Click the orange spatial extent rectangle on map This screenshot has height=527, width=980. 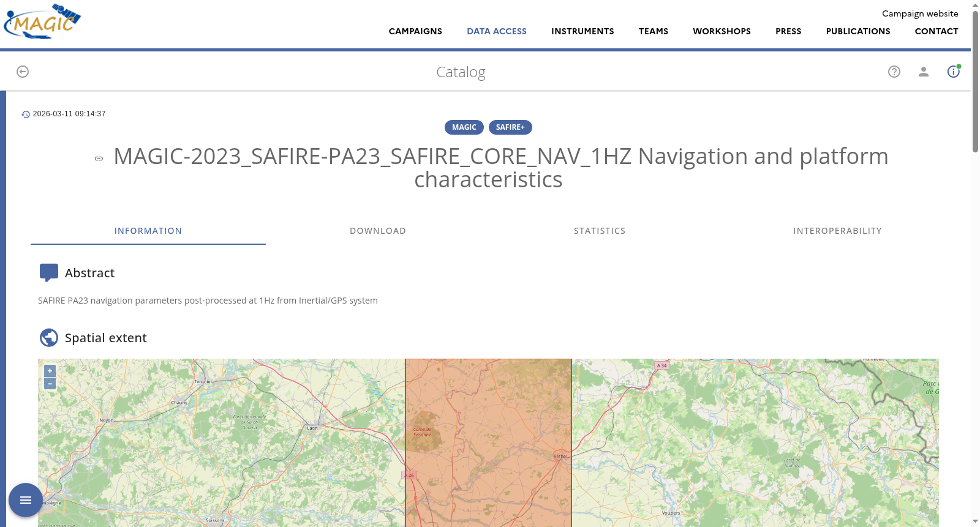[x=488, y=443]
